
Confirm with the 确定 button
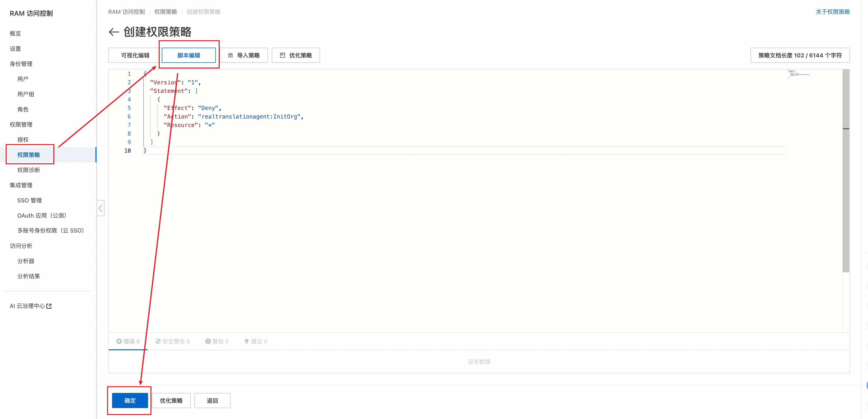(130, 401)
